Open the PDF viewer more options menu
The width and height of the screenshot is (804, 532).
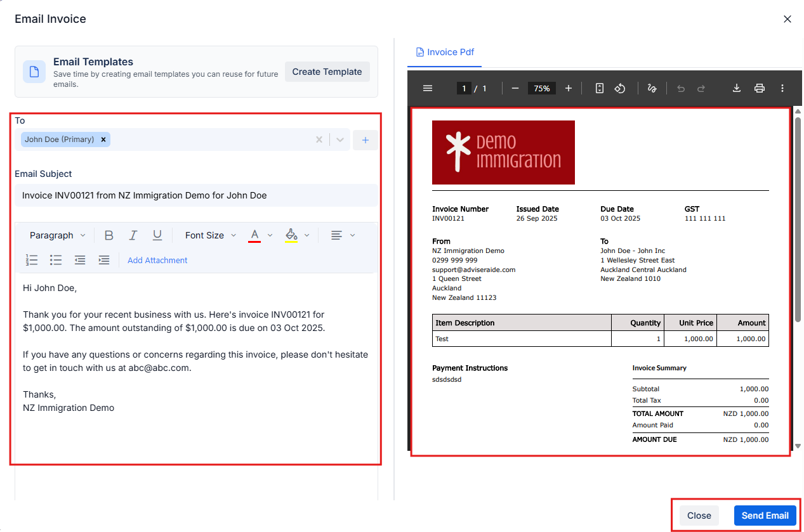[782, 88]
